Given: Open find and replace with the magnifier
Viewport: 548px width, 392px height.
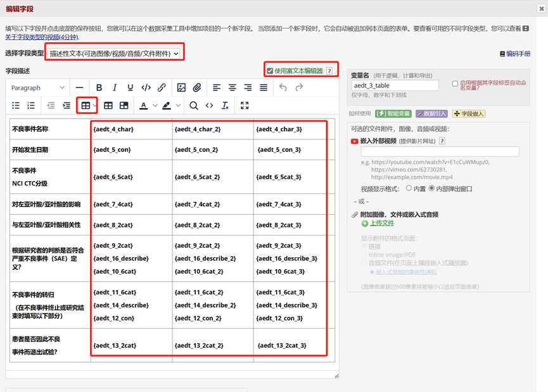Looking at the screenshot, I should [x=194, y=106].
